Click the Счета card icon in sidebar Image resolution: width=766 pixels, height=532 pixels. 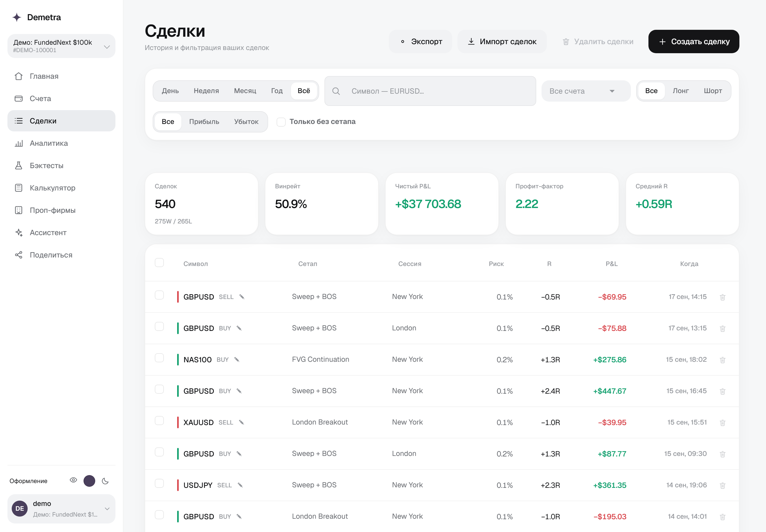[19, 99]
